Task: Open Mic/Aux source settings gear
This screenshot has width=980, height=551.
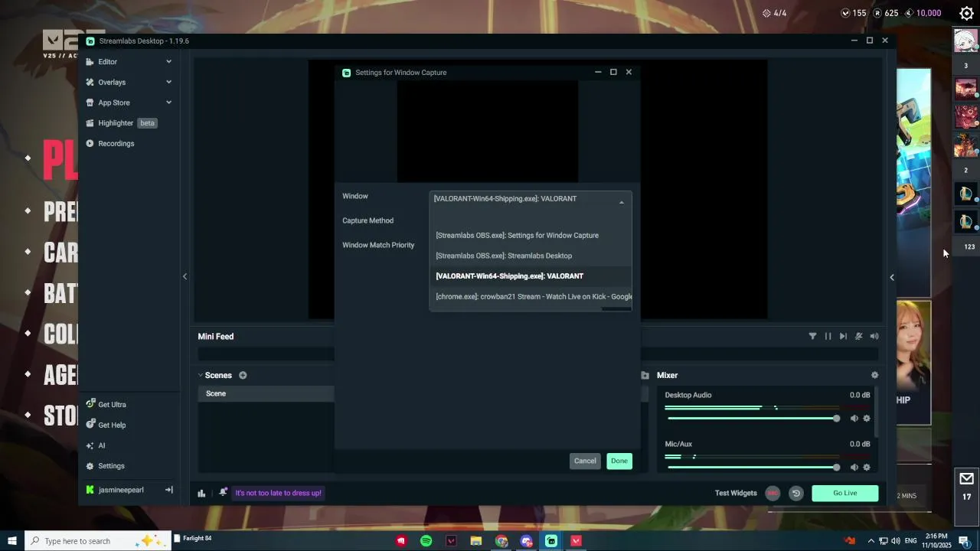Action: click(867, 468)
